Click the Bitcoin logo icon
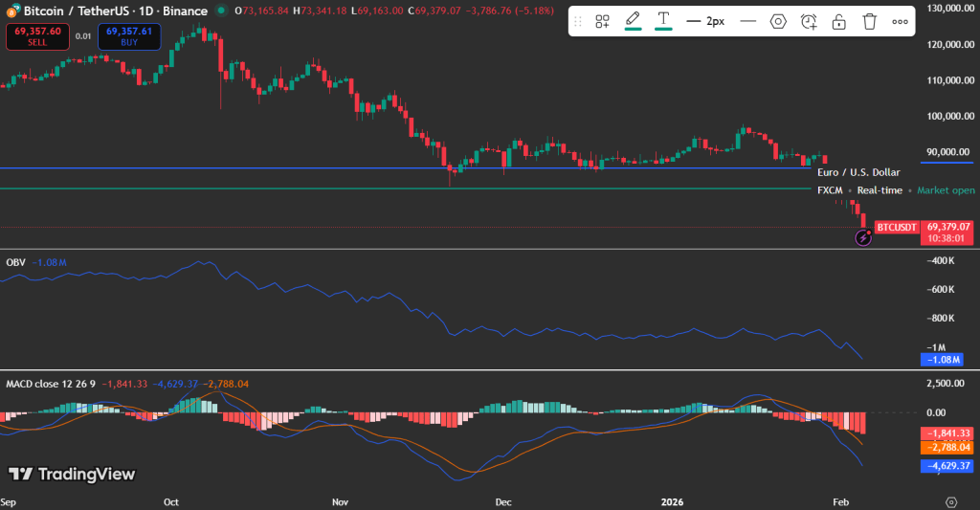 click(12, 11)
